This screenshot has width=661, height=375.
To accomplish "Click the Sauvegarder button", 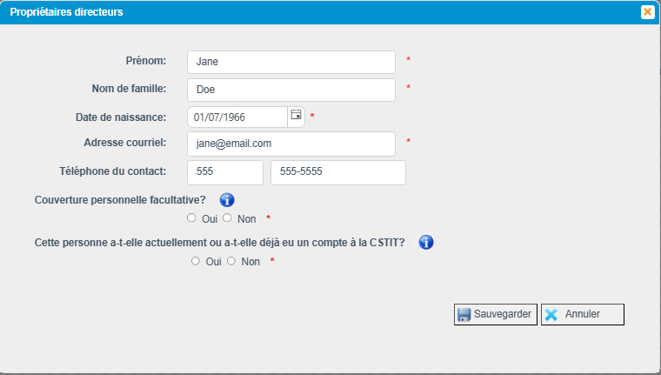I will [495, 314].
